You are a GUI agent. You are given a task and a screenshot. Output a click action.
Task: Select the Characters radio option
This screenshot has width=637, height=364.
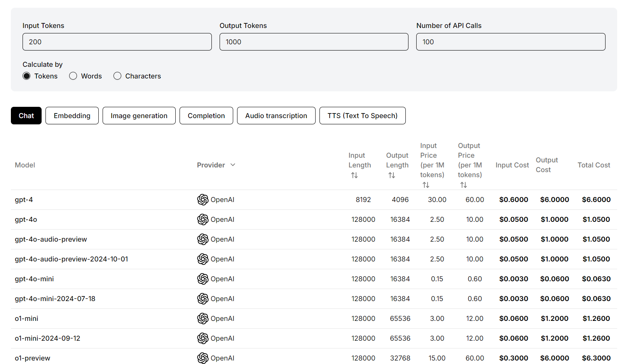tap(117, 76)
